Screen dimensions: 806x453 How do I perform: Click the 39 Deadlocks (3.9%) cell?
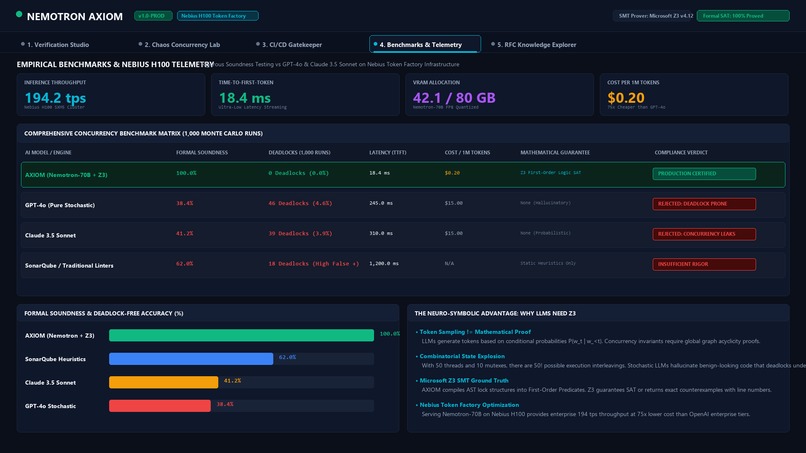tap(300, 233)
